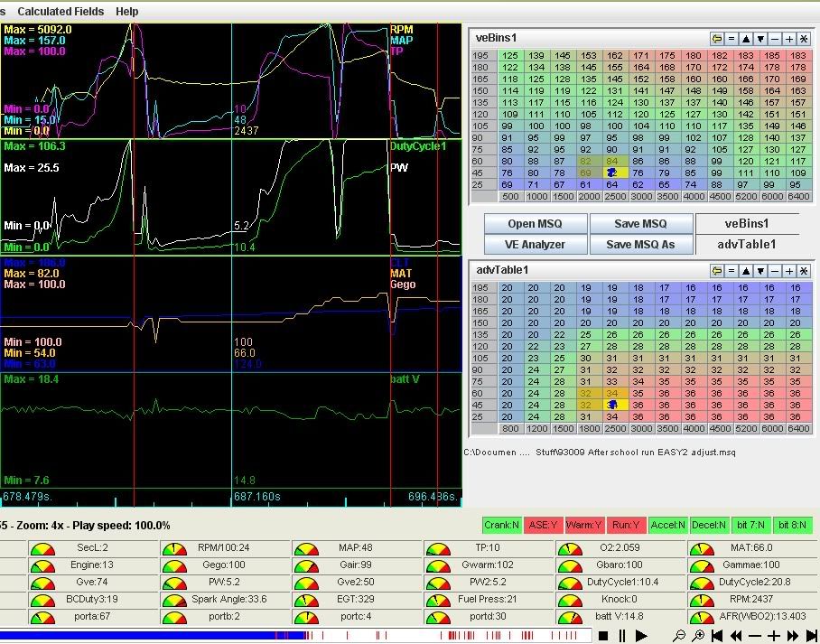Jump to end of log with skip-forward icon
The width and height of the screenshot is (820, 644).
(x=810, y=636)
